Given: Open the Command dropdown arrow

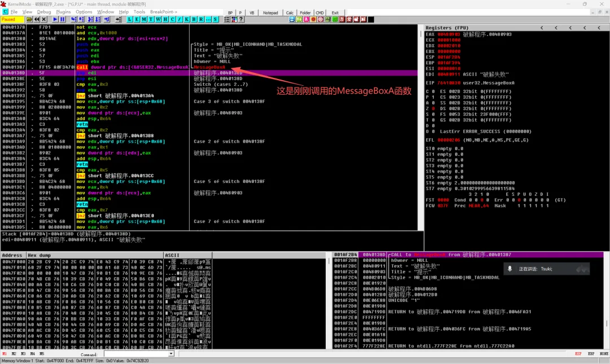Looking at the screenshot, I should coord(171,354).
